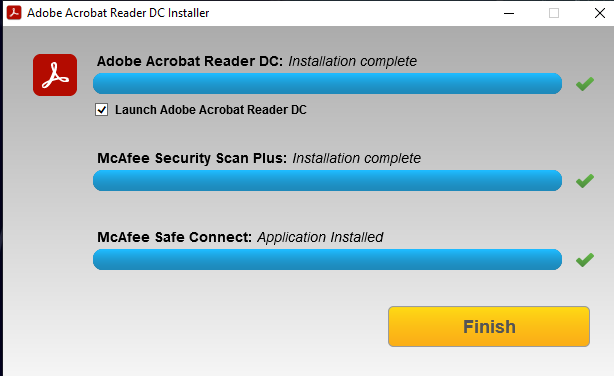
Task: Click the Launch Adobe Acrobat Reader DC label
Action: click(x=211, y=110)
